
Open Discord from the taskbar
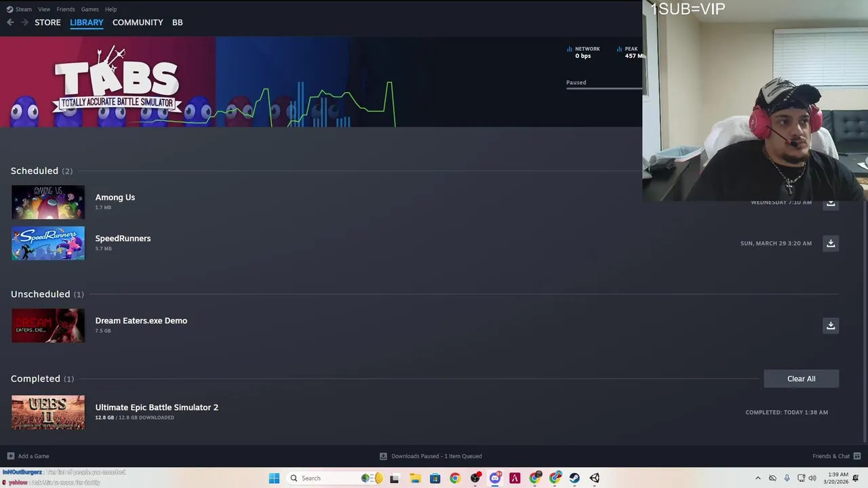coord(495,478)
